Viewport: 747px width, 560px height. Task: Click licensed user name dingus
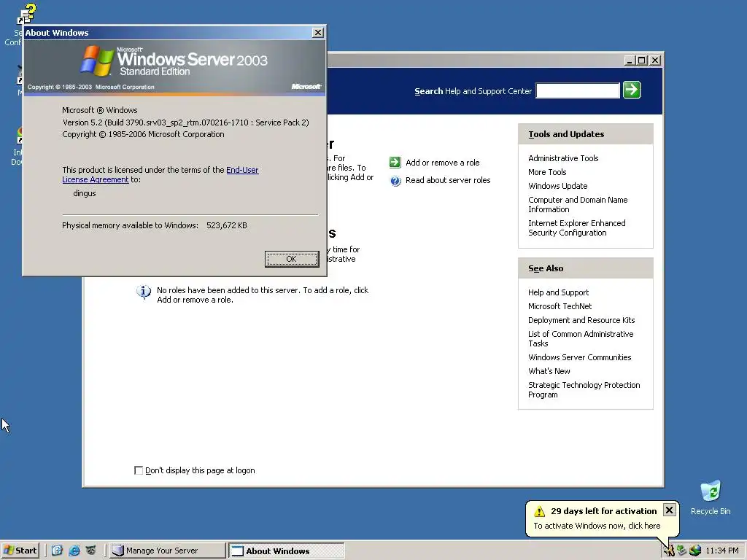(x=85, y=193)
